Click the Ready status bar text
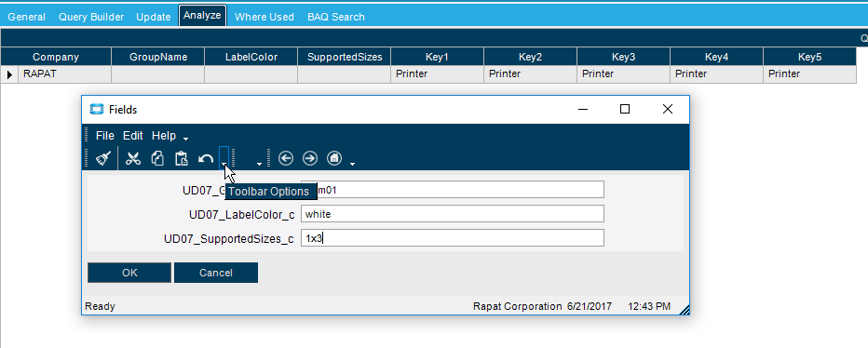The height and width of the screenshot is (348, 868). point(100,306)
